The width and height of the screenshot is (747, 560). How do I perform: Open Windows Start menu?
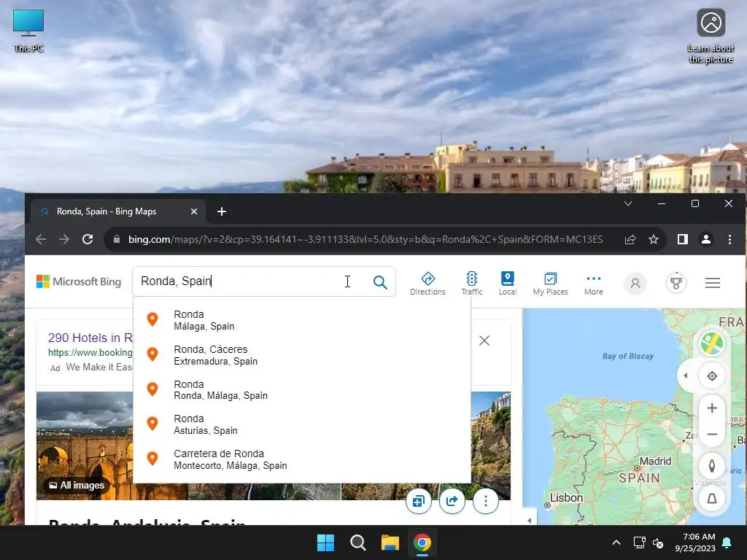[326, 542]
